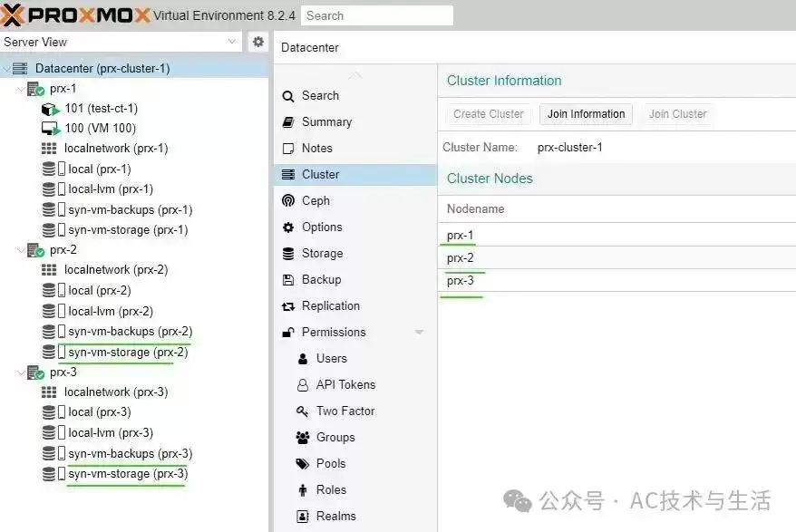Collapse the prx-2 tree node
The width and height of the screenshot is (796, 532).
click(x=21, y=251)
